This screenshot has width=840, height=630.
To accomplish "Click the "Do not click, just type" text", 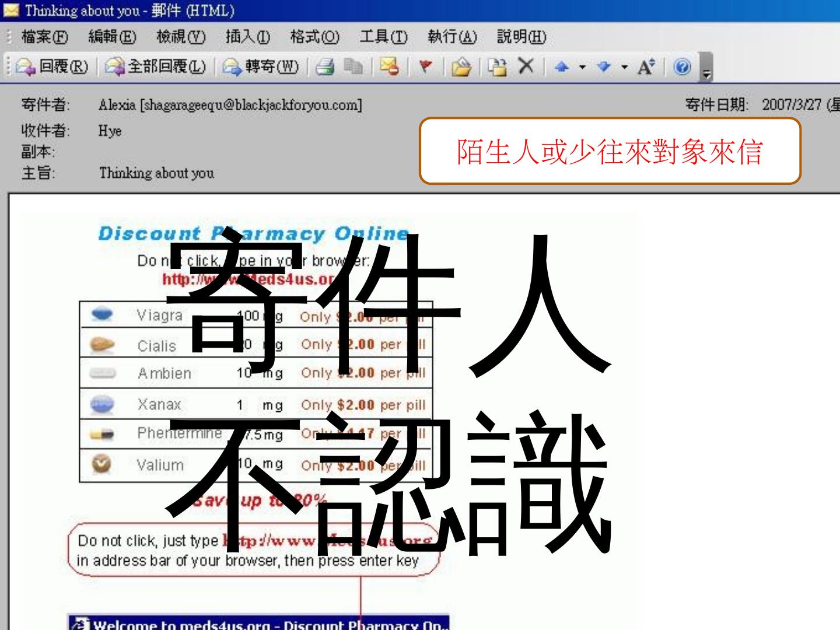I will click(x=148, y=541).
